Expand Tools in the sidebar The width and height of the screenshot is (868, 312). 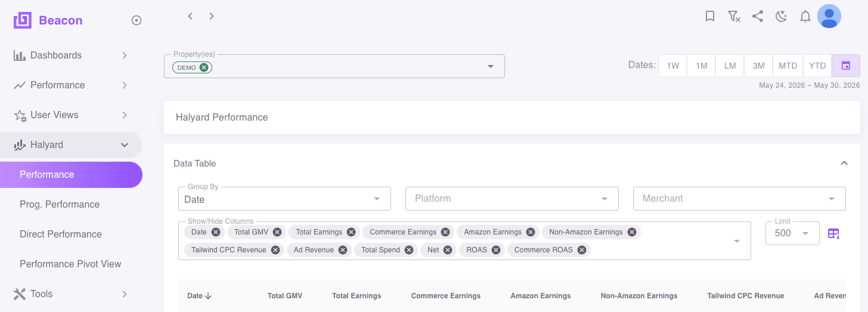coord(71,294)
